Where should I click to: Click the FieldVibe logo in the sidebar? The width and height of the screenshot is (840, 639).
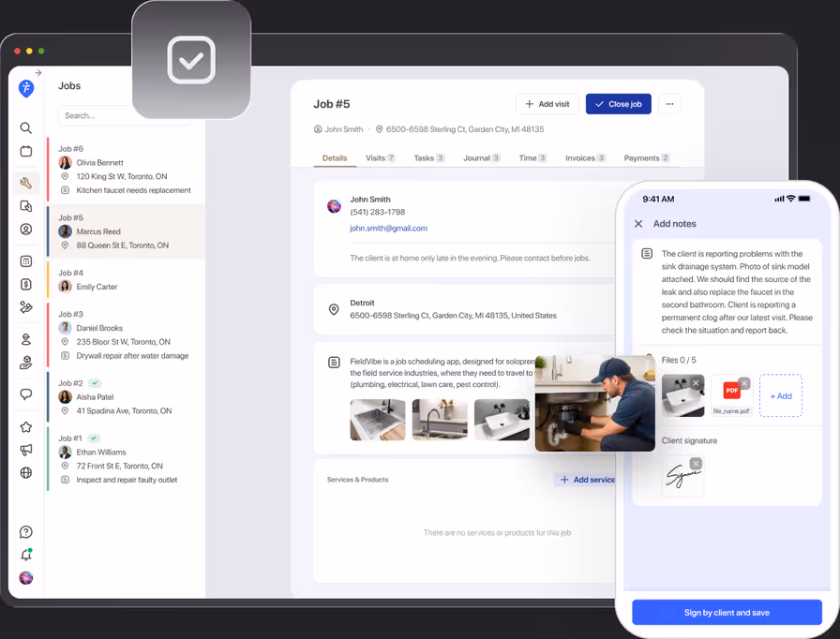tap(25, 88)
